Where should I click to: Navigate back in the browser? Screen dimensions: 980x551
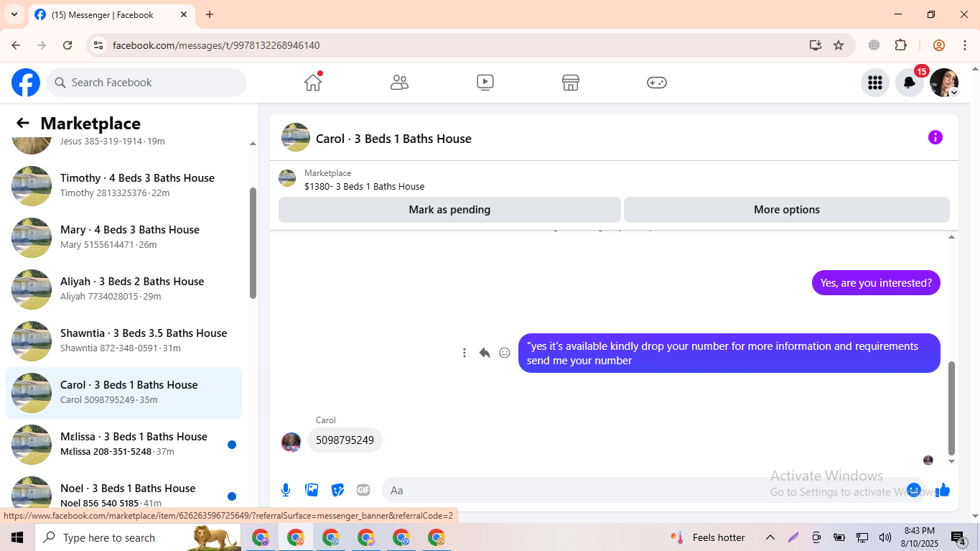(x=16, y=45)
